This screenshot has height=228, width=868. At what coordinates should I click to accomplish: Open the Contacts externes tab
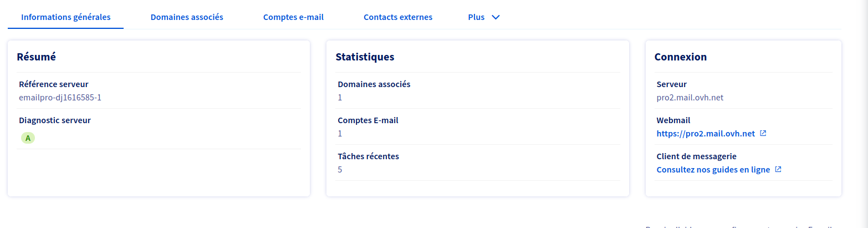[398, 17]
